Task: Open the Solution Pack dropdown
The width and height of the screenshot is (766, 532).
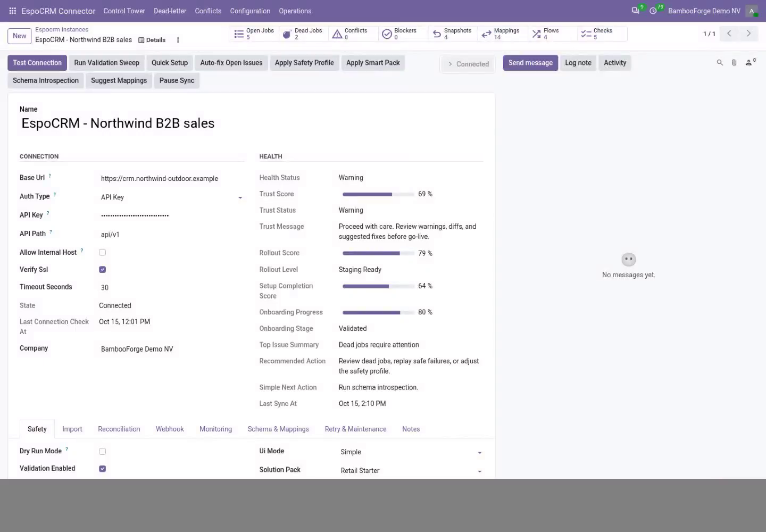Action: [412, 471]
